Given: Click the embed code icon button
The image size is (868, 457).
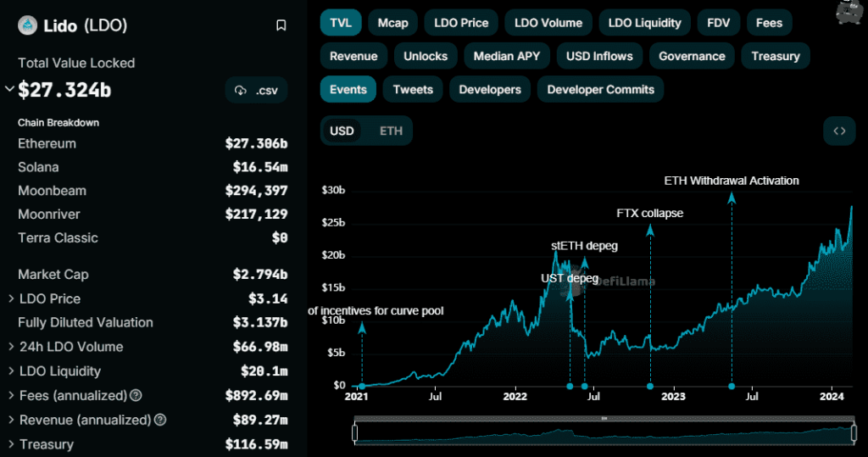Looking at the screenshot, I should click(839, 131).
